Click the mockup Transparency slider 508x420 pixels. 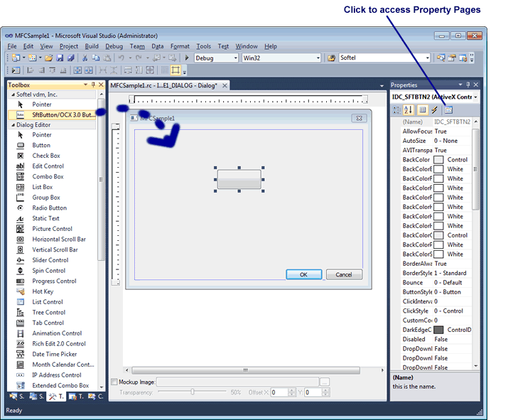point(193,392)
